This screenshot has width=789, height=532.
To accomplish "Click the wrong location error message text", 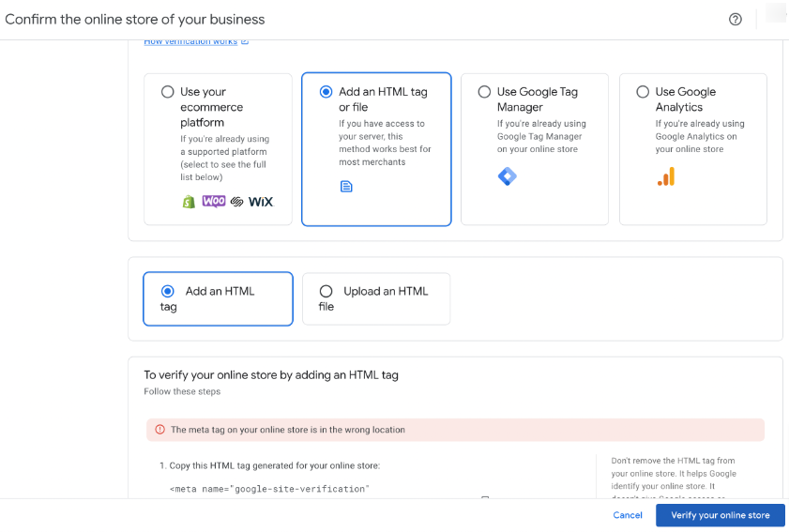I will coord(288,430).
